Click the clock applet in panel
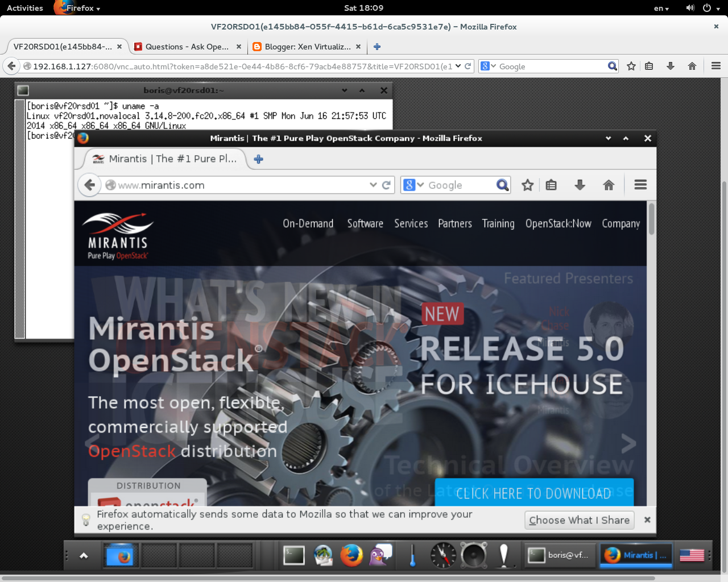728x582 pixels. pyautogui.click(x=443, y=555)
